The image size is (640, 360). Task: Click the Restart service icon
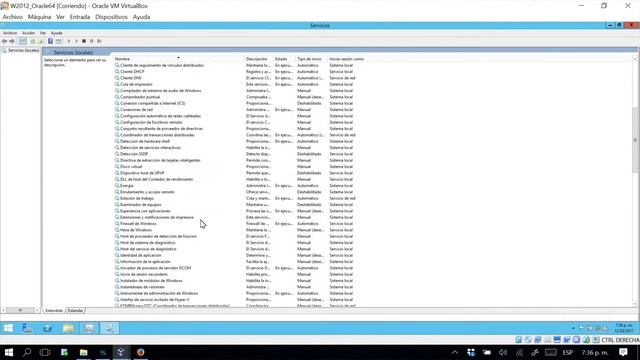coord(99,41)
